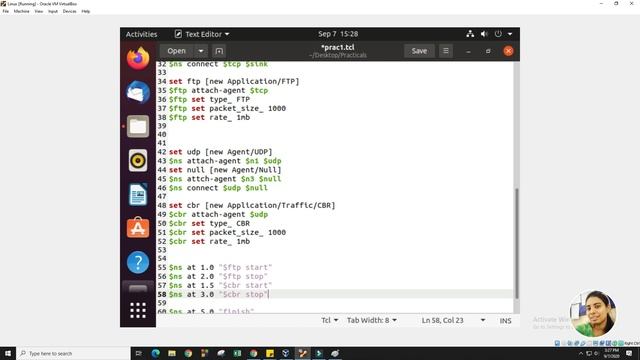This screenshot has height=360, width=640.
Task: Click the new document tab icon
Action: [219, 51]
